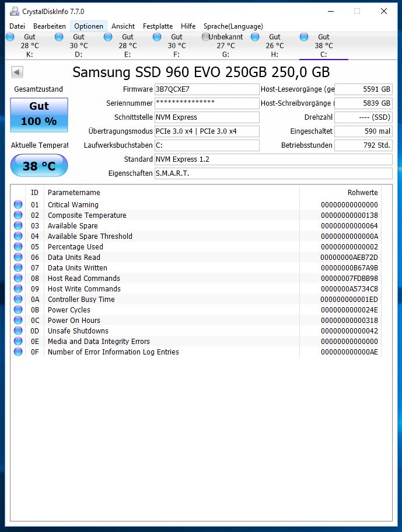The height and width of the screenshot is (532, 402).
Task: Minimize the CrystalDiskInfo window
Action: pyautogui.click(x=331, y=11)
